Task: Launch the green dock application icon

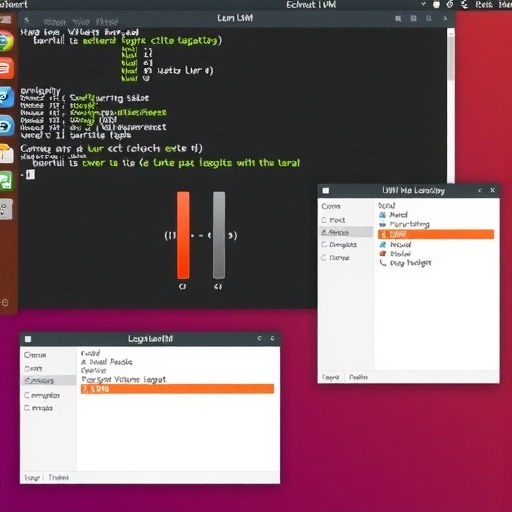Action: [x=6, y=181]
